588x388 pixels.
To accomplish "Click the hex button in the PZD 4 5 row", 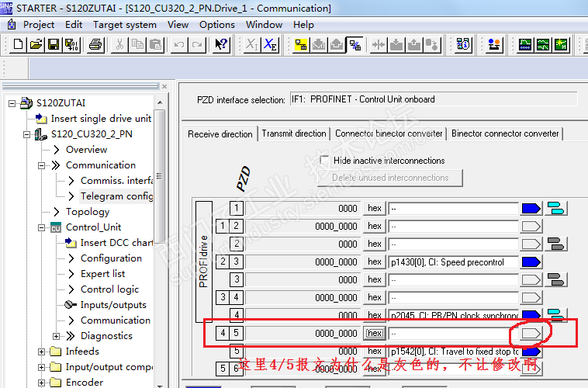I will (374, 333).
